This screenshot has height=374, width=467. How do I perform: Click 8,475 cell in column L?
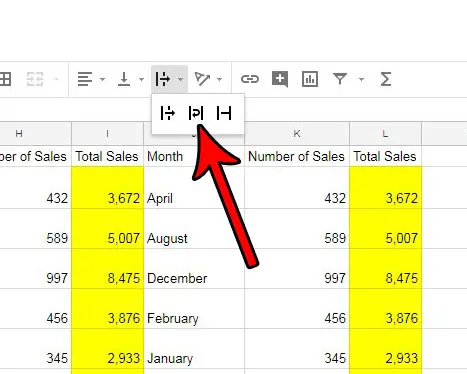click(385, 269)
